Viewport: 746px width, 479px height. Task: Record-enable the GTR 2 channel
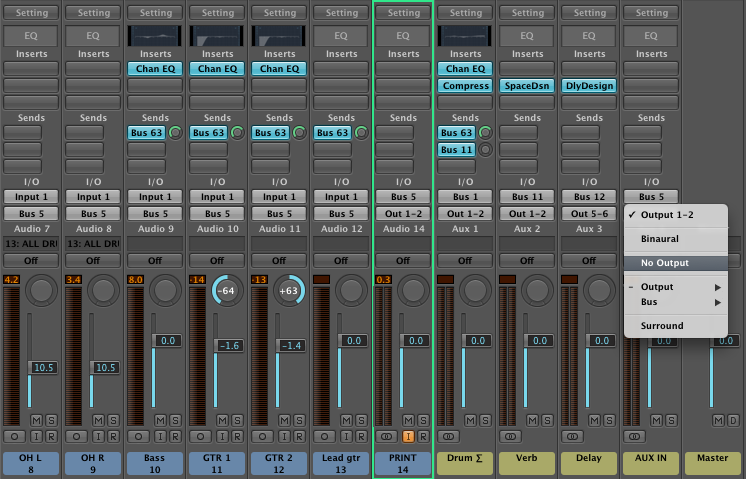pos(299,436)
